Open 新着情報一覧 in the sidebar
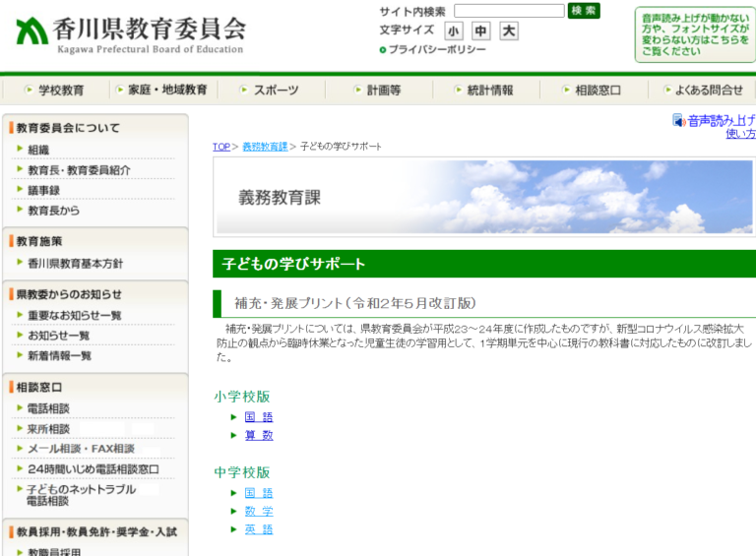The image size is (756, 556). pyautogui.click(x=59, y=356)
